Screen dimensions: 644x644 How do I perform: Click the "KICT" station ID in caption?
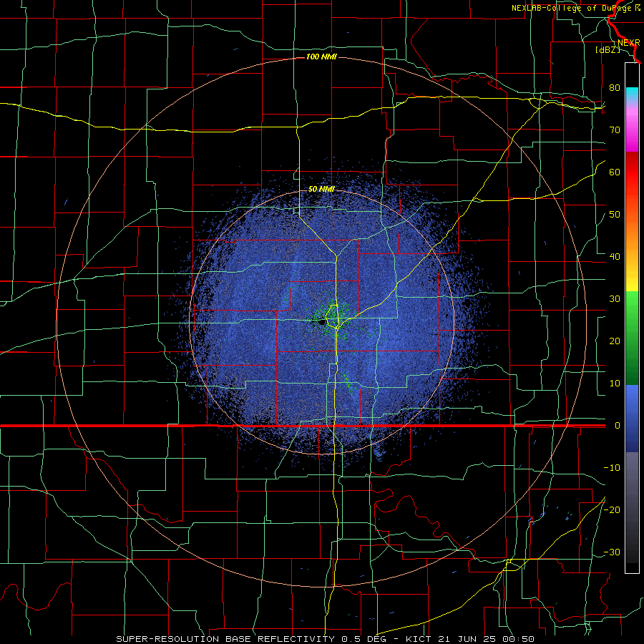(419, 639)
